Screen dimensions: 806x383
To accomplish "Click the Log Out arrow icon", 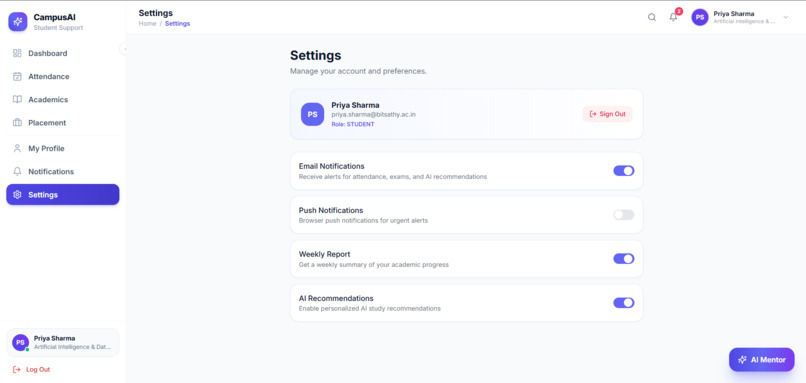I will point(16,370).
